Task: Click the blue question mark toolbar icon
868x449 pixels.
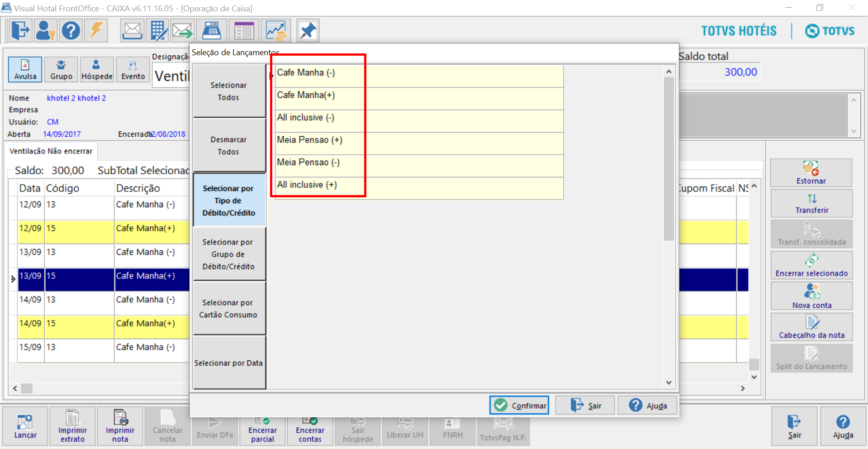Action: (x=71, y=31)
